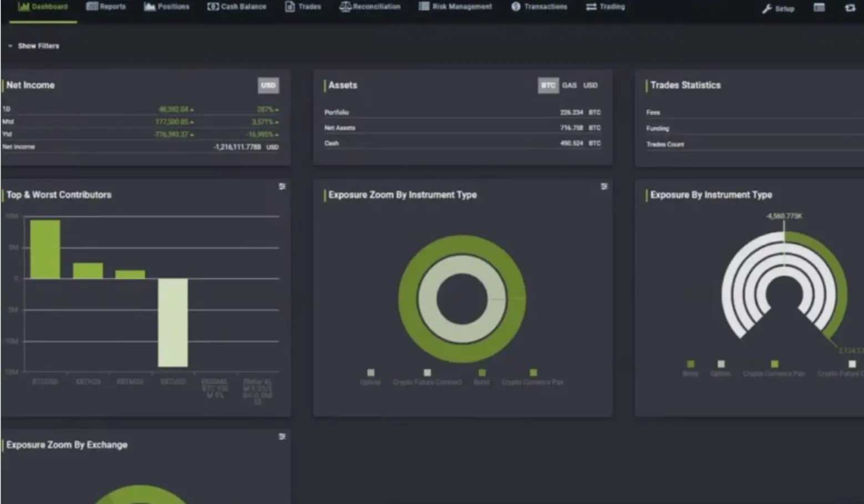Click the Bond legend color swatch
The image size is (864, 504).
coord(481,373)
